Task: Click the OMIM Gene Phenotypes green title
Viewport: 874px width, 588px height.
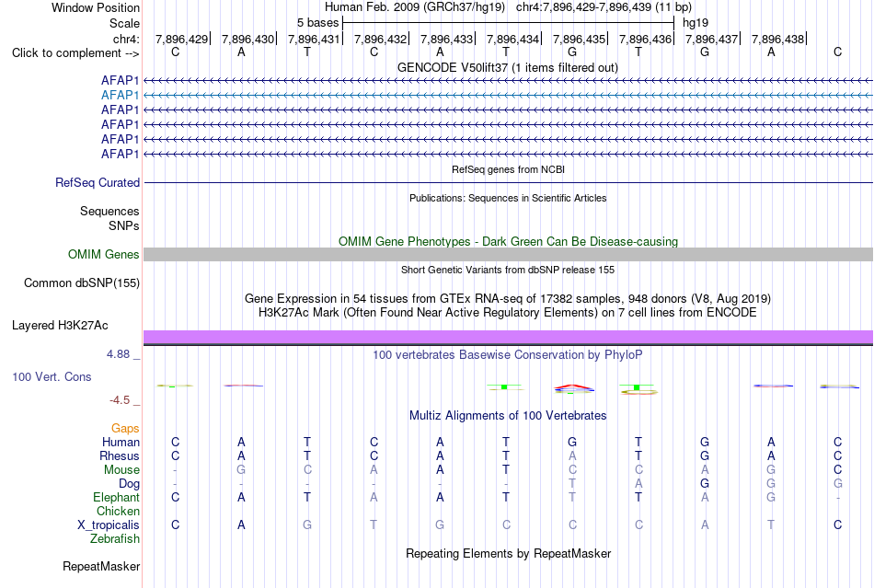Action: 509,241
